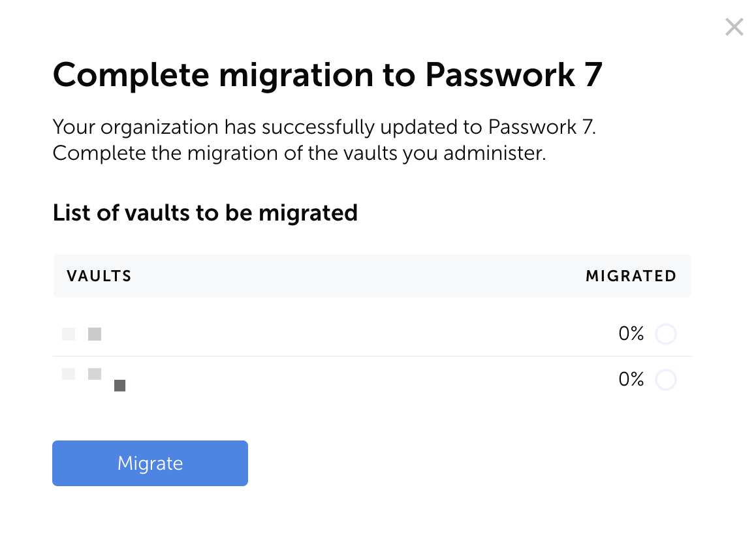The height and width of the screenshot is (539, 756).
Task: Select the second vault's folder icon
Action: click(x=94, y=374)
